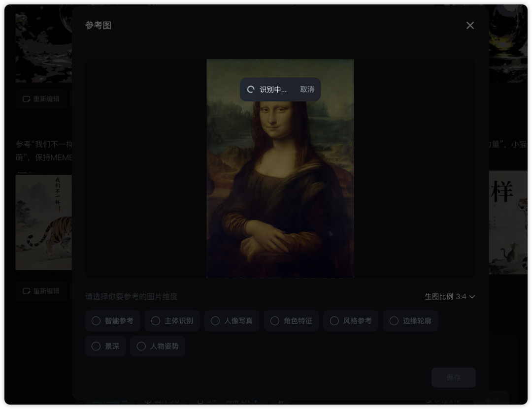The image size is (532, 409).
Task: Select the 智能参考 radio option
Action: coord(112,320)
